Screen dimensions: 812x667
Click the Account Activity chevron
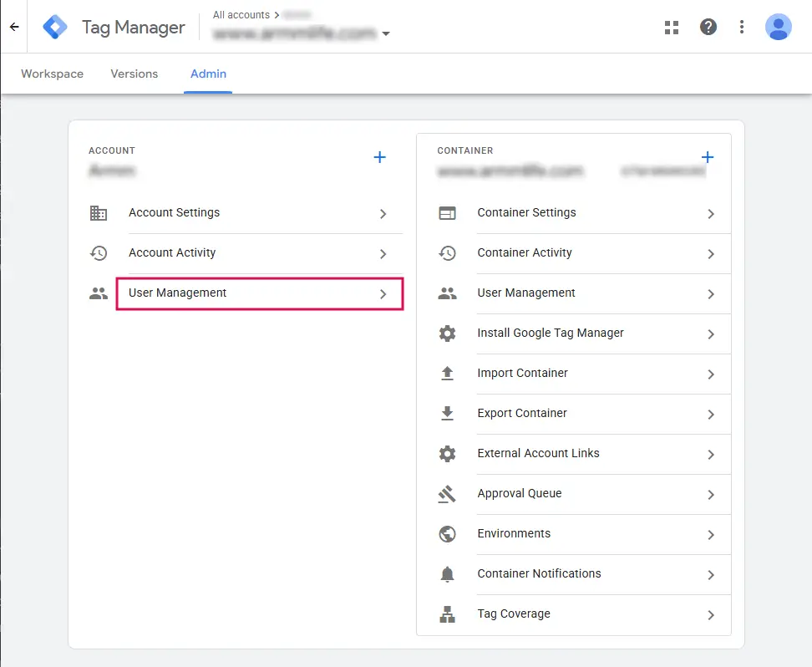(x=383, y=254)
